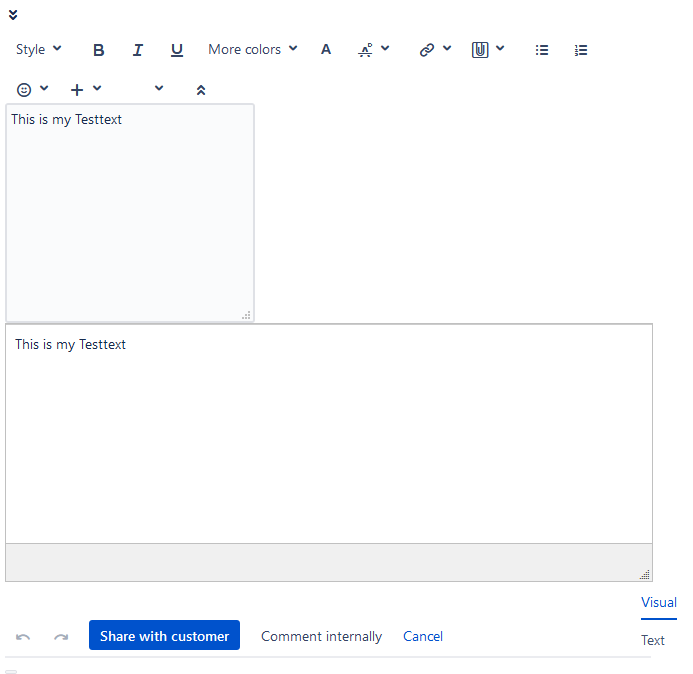Screen dimensions: 693x674
Task: Open the More colors dropdown
Action: [252, 50]
